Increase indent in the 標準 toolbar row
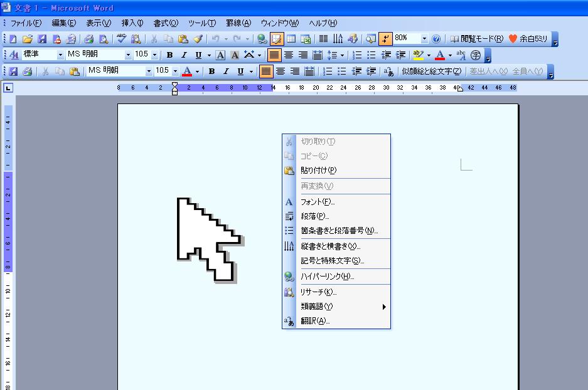 400,55
